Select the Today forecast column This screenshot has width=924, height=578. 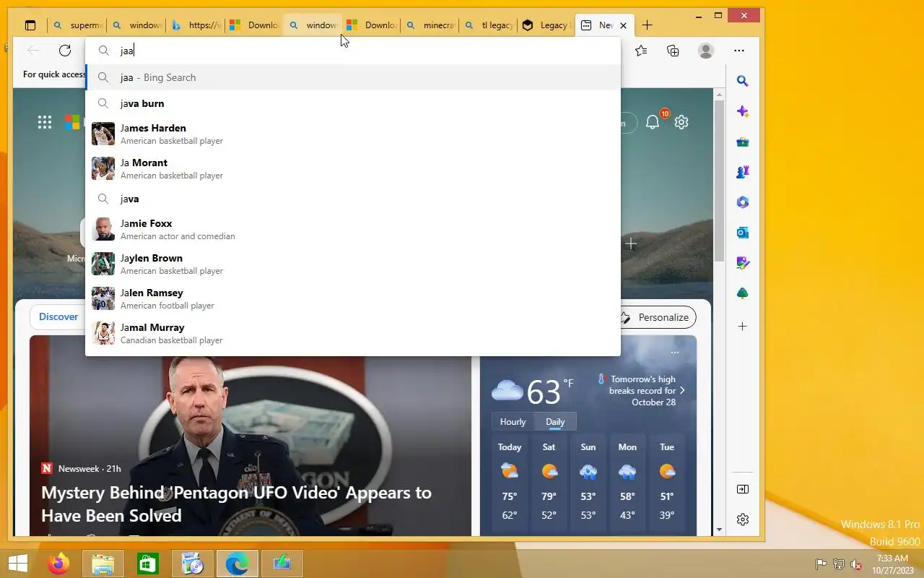point(510,483)
